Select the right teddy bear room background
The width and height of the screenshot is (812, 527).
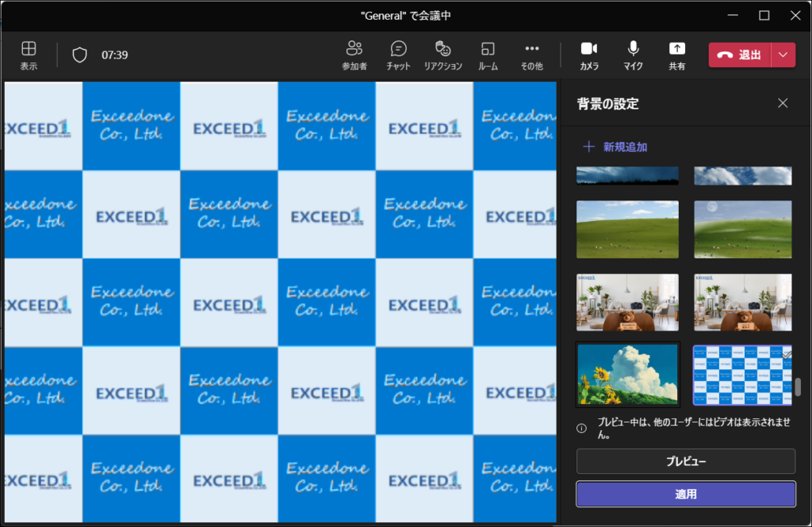pyautogui.click(x=742, y=302)
